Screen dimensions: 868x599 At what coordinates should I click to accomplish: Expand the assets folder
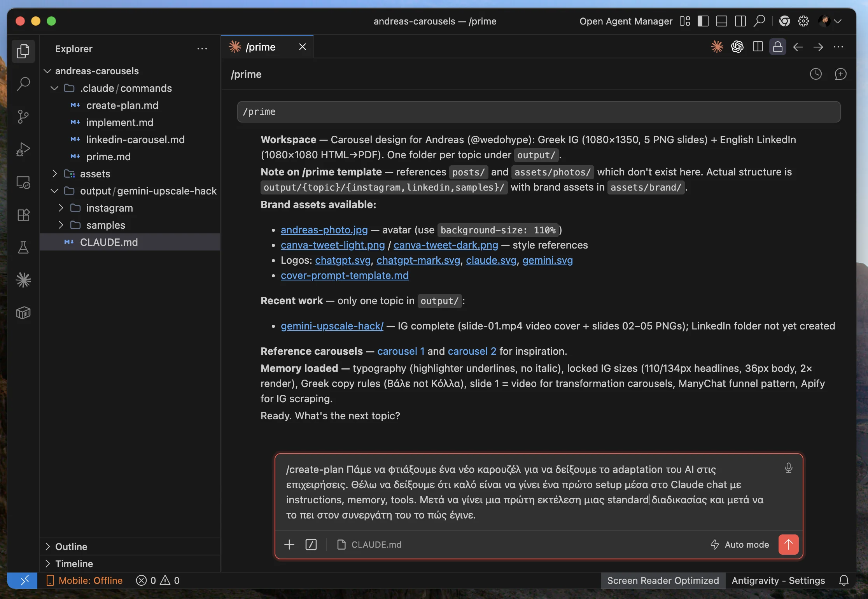coord(54,174)
